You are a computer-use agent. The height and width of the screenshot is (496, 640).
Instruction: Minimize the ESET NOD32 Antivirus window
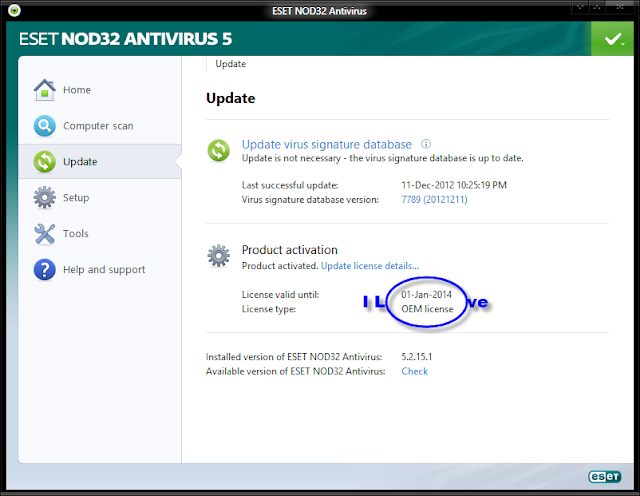(579, 7)
